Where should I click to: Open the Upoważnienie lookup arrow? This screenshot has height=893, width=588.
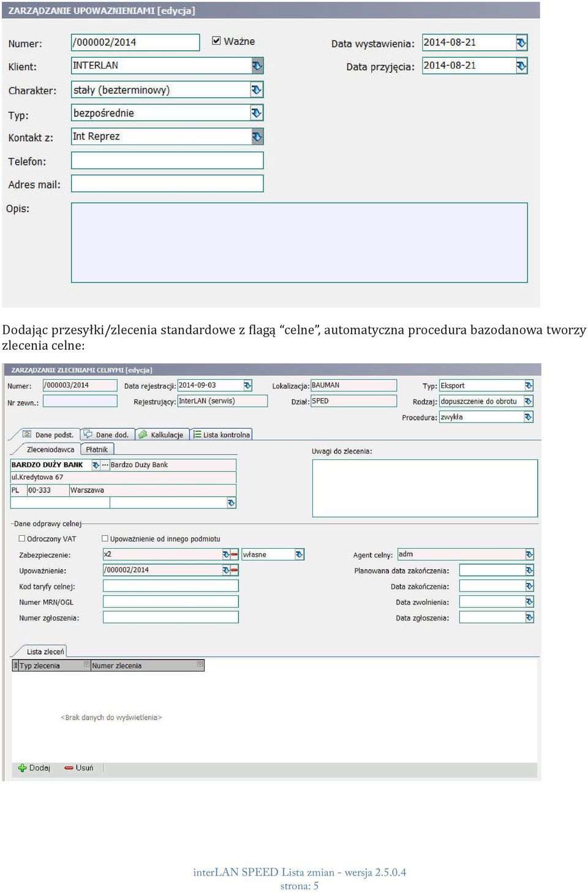(x=226, y=570)
